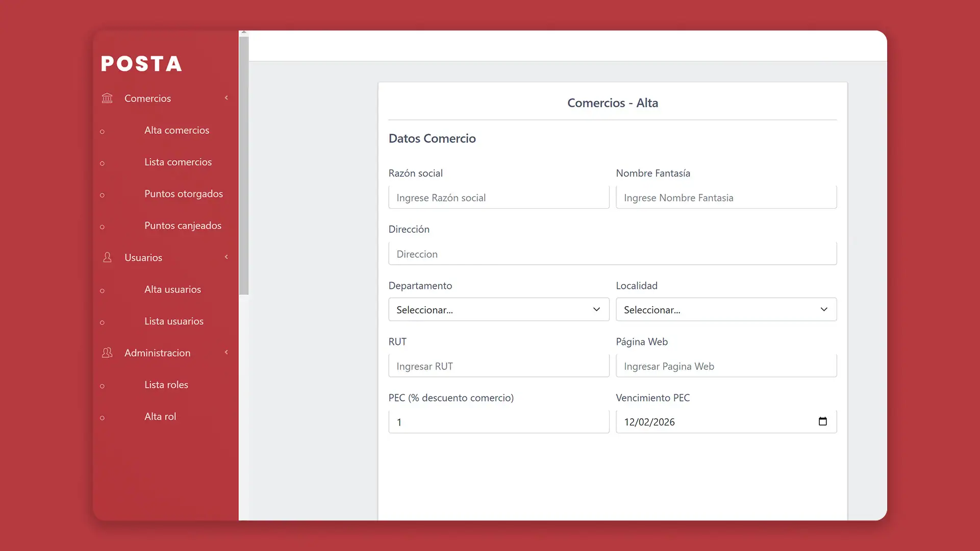Select the Usuarios sidebar section label
Viewport: 980px width, 551px height.
[x=143, y=258]
